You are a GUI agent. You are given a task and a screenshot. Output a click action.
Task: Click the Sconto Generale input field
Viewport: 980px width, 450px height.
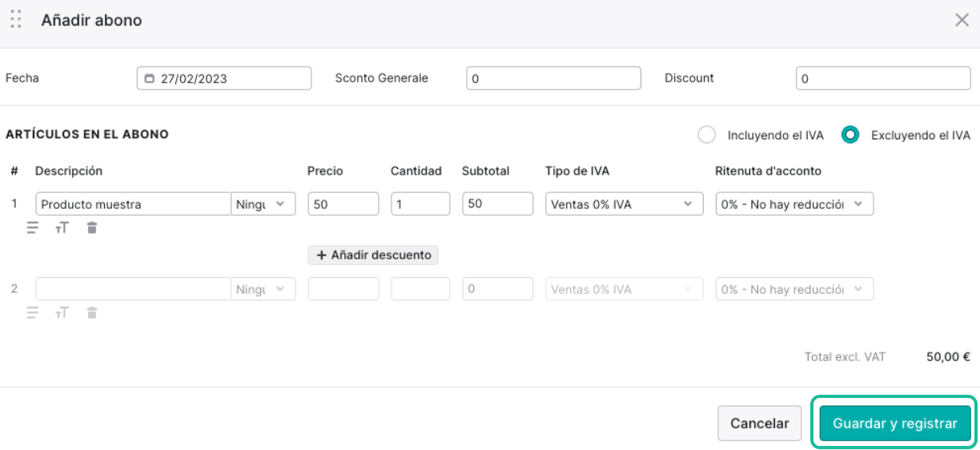coord(554,78)
